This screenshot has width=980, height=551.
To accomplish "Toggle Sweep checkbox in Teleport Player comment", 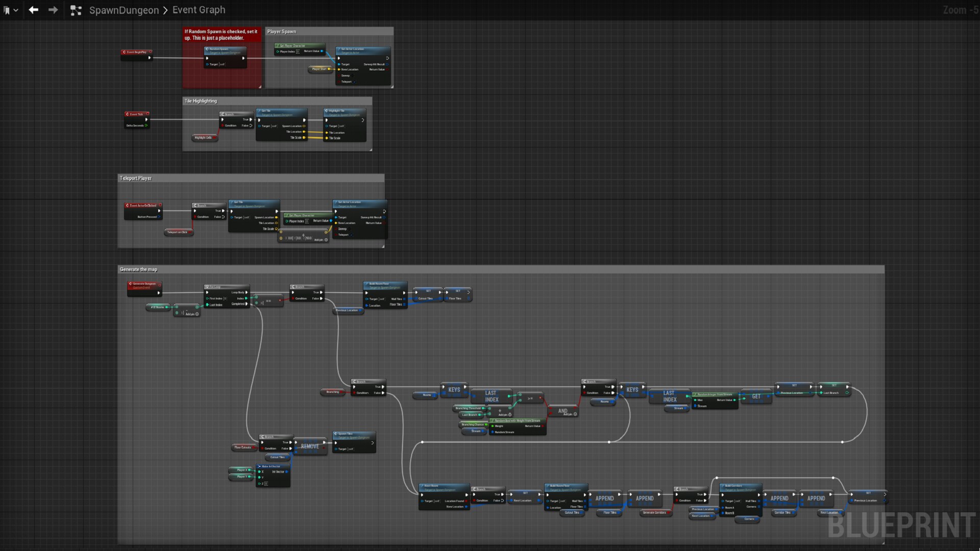I will pyautogui.click(x=350, y=229).
